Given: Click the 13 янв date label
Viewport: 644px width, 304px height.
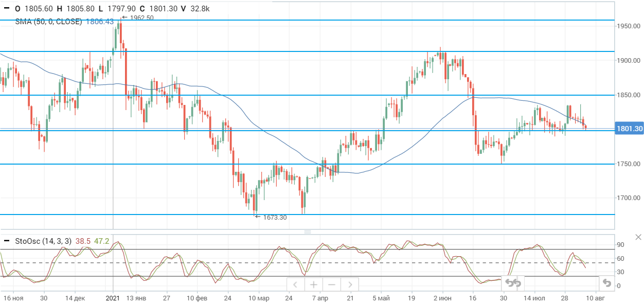Looking at the screenshot, I should tap(136, 298).
